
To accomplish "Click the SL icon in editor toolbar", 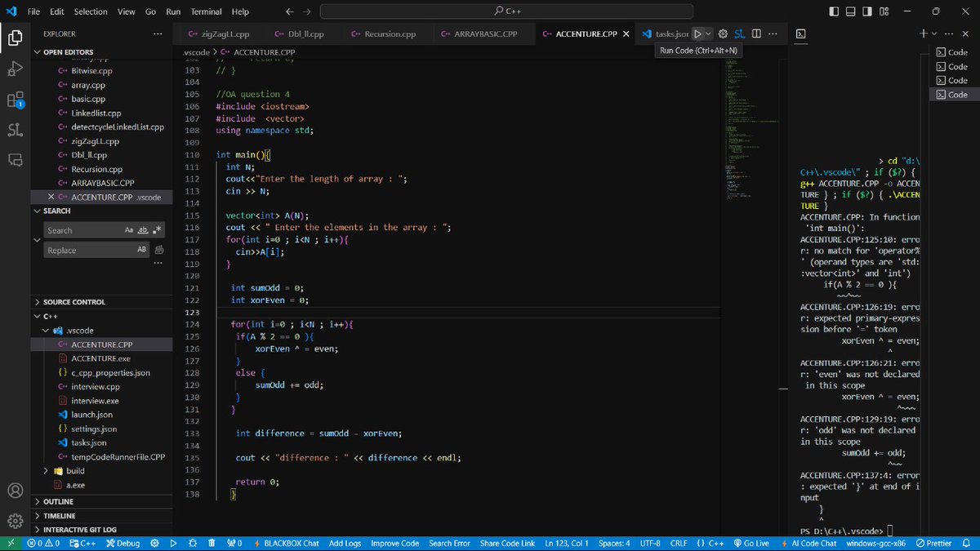I will tap(739, 33).
